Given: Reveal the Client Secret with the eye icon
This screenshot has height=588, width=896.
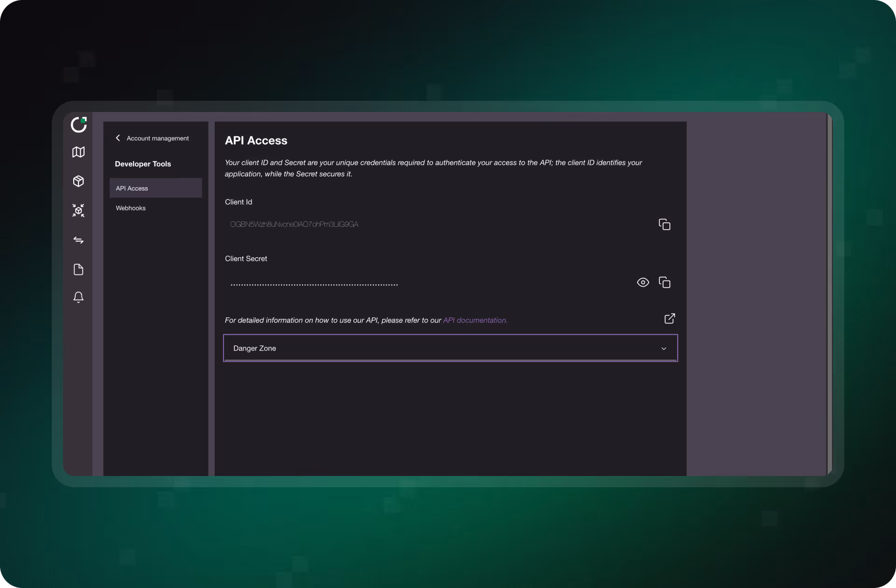Looking at the screenshot, I should pos(643,282).
